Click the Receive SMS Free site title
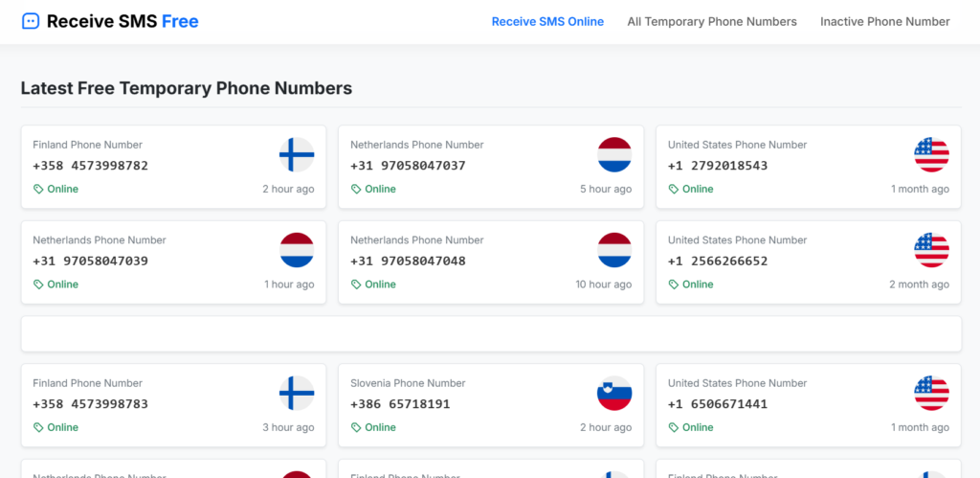Screen dimensions: 980x478 [122, 21]
